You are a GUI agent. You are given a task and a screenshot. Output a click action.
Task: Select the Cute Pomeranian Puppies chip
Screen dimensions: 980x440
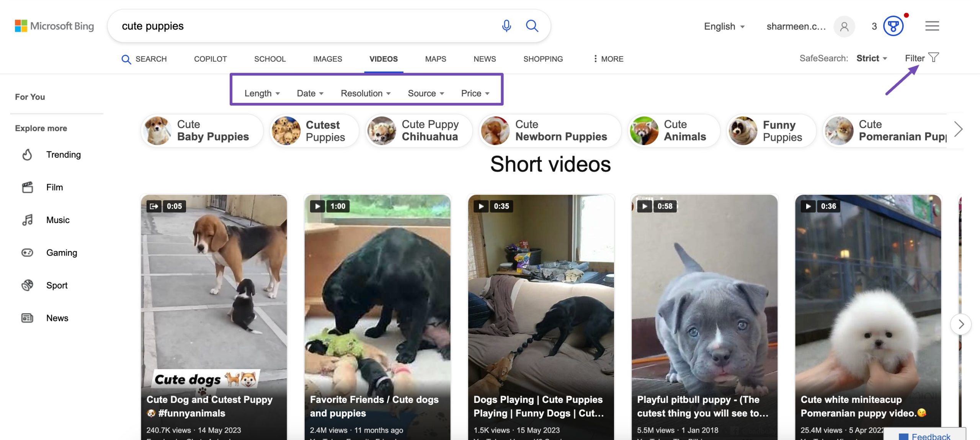[x=885, y=130]
